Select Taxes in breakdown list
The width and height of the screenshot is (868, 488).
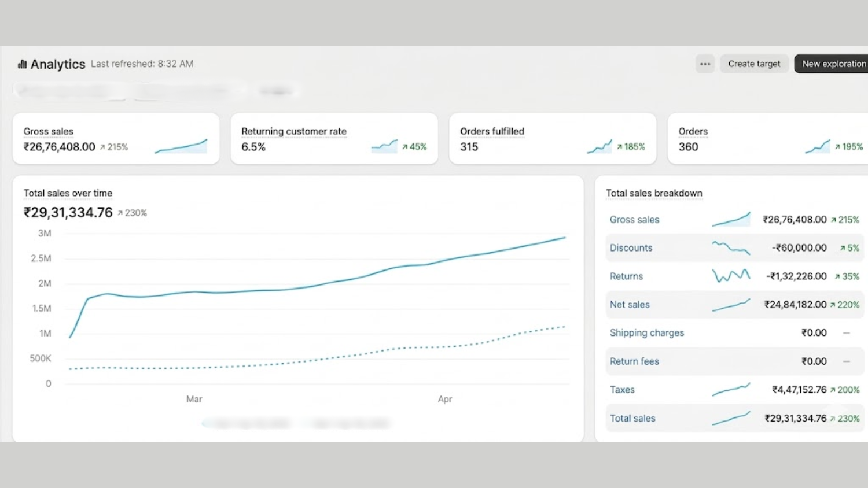point(622,390)
